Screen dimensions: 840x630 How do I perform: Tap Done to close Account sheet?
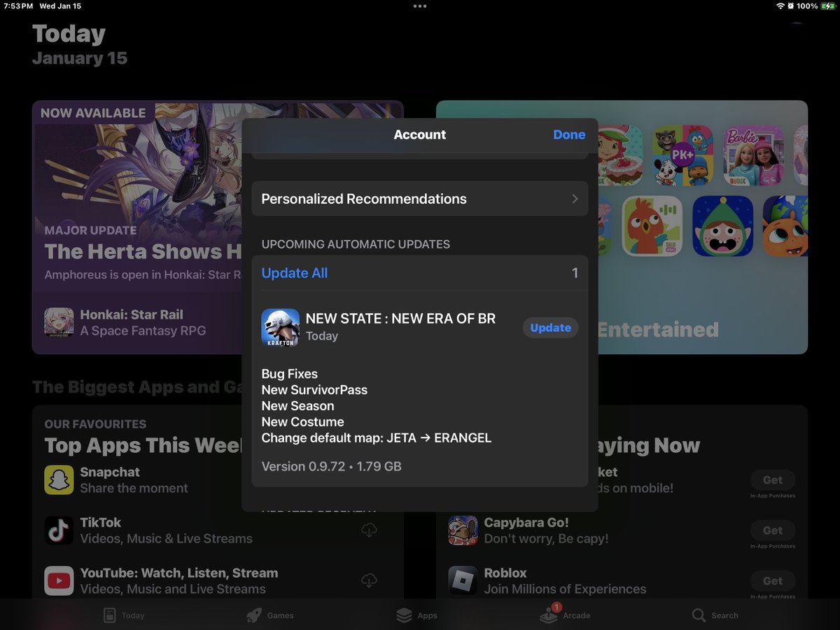coord(569,135)
